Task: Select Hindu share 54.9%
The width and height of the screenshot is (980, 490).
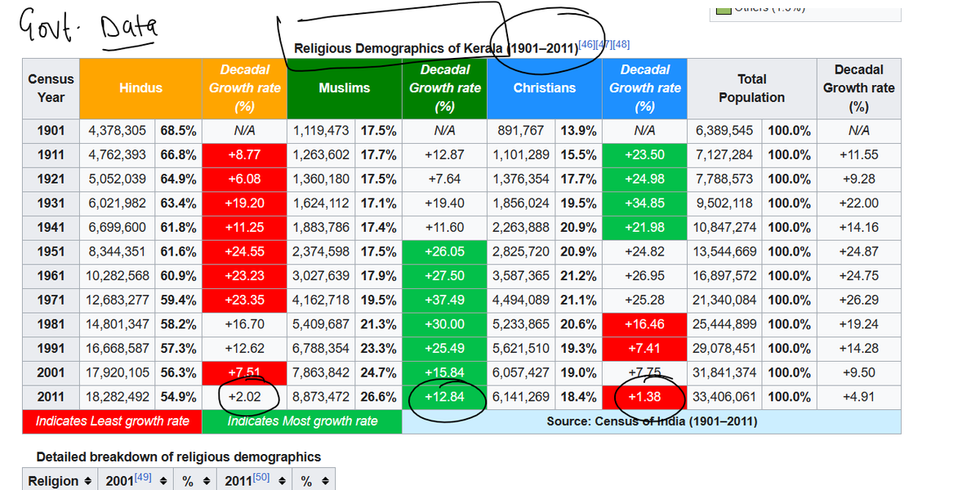Action: coord(178,397)
